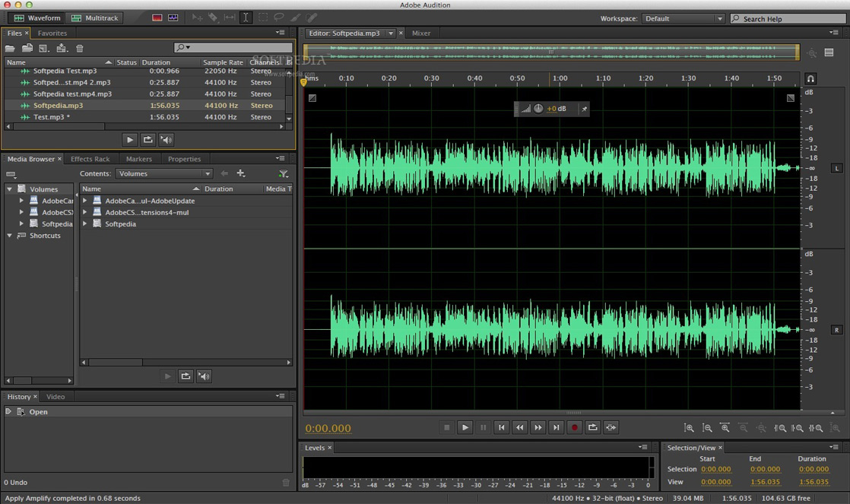The image size is (850, 504).
Task: Click the Skip Selection button
Action: pos(611,427)
